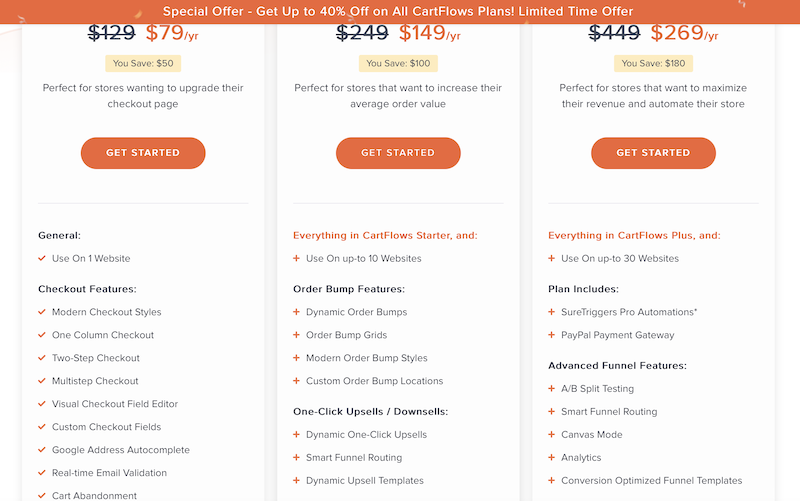Click plus icon beside A/B Split Testing
The width and height of the screenshot is (800, 501).
tap(552, 388)
